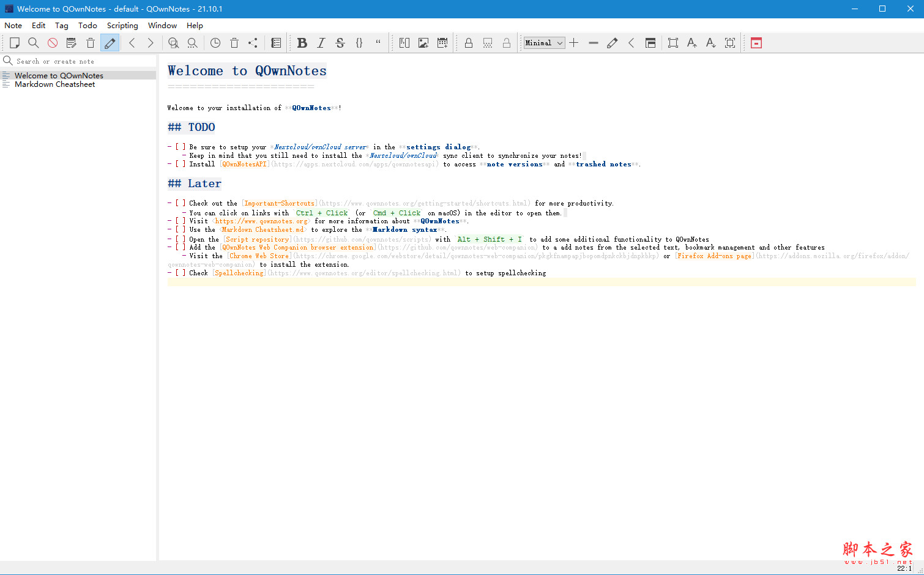The image size is (924, 575).
Task: Click the Find note magnifier icon
Action: pos(34,43)
